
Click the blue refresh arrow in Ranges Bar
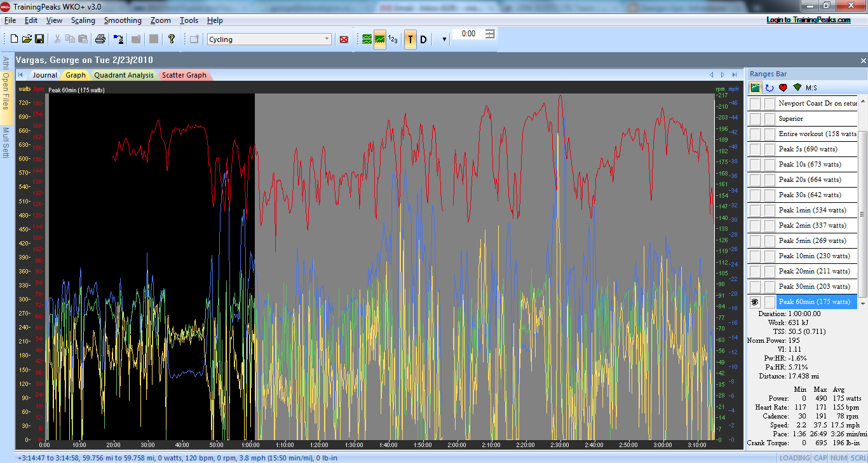(x=770, y=88)
